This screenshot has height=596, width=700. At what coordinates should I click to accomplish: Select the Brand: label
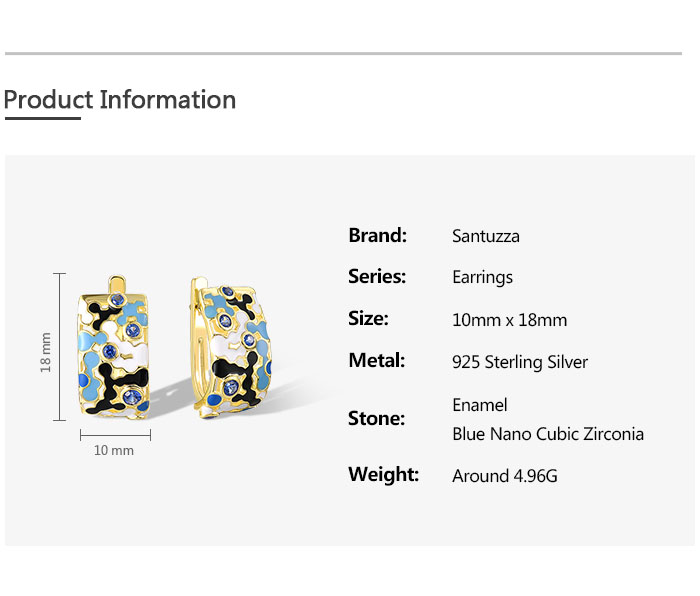(377, 236)
